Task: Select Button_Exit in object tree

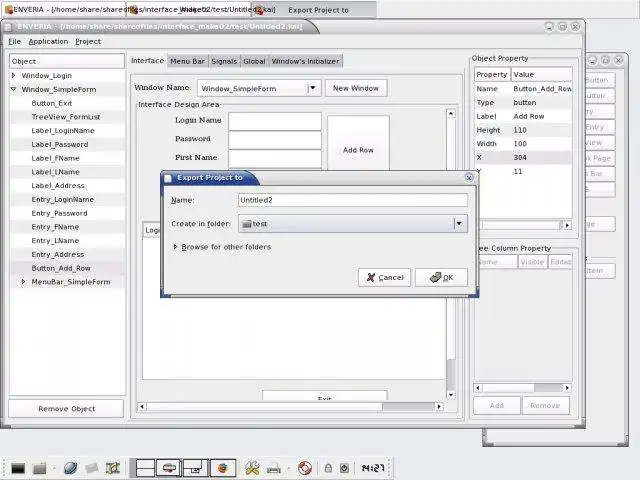Action: point(51,103)
